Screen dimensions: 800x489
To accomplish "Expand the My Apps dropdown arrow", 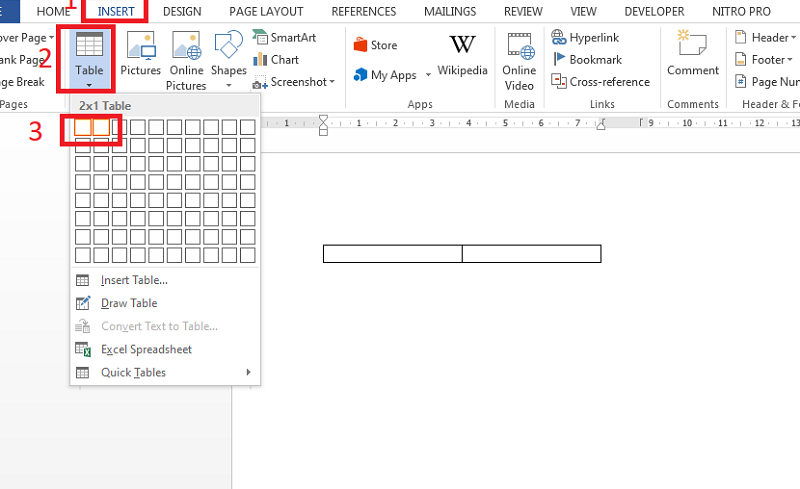I will click(428, 75).
